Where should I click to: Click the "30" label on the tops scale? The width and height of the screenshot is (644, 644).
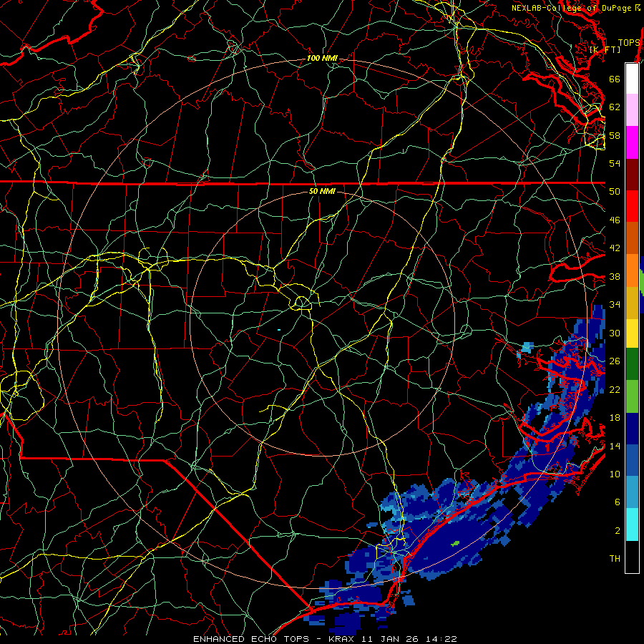615,333
